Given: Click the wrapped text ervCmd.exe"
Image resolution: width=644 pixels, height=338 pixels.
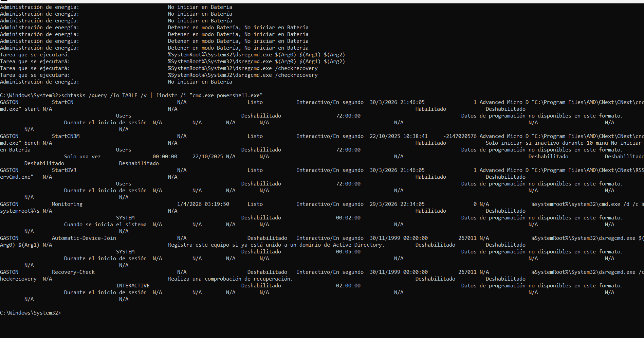Looking at the screenshot, I should (17, 177).
